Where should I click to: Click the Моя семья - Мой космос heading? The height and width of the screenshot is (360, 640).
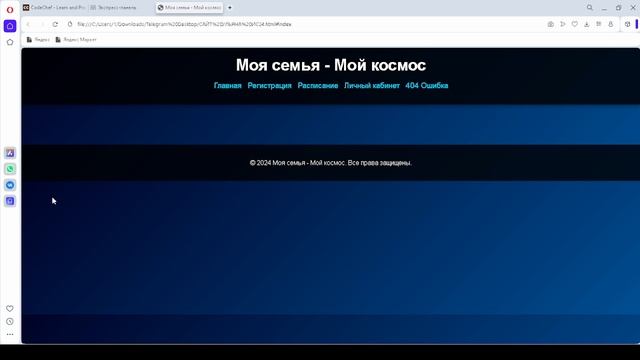click(331, 65)
